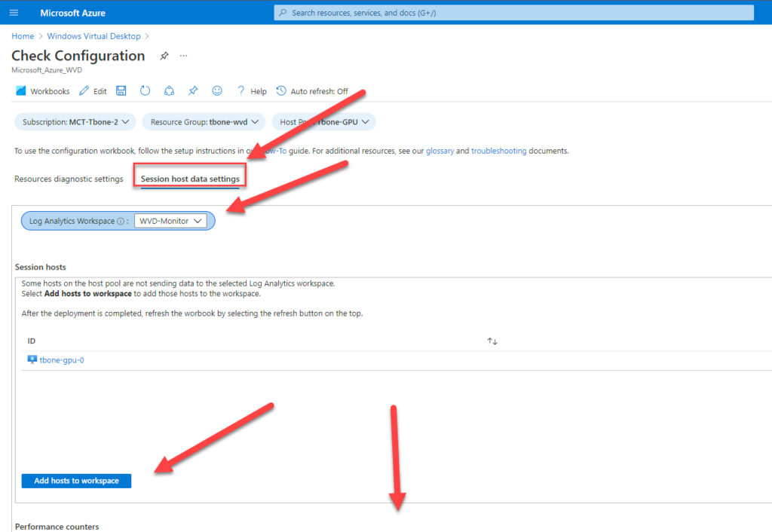Screen dimensions: 772x532
Task: Go to Home breadcrumb
Action: point(23,36)
